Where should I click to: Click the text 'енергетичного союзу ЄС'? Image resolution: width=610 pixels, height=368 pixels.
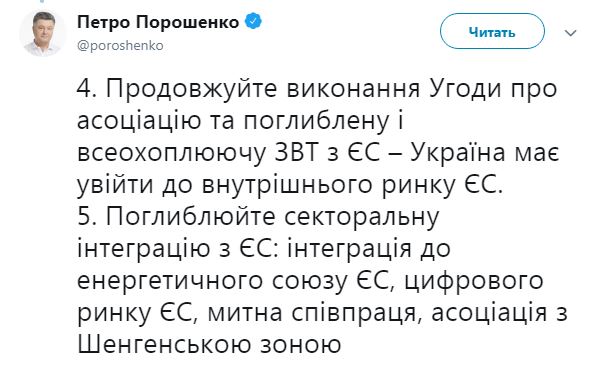(233, 282)
